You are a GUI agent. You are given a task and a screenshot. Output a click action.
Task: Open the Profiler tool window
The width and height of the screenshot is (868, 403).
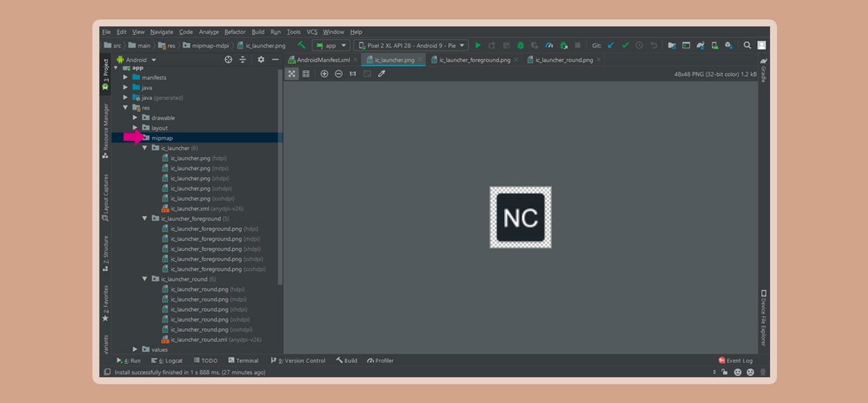coord(381,361)
